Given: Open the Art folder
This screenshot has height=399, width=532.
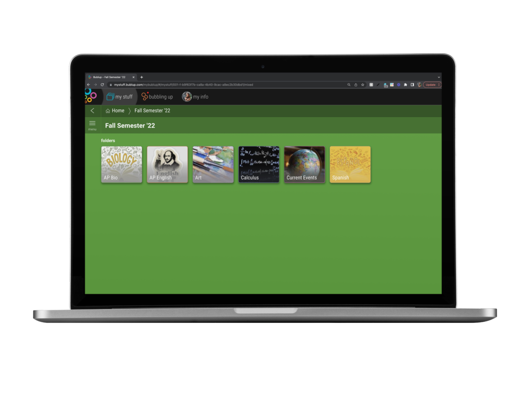Looking at the screenshot, I should pyautogui.click(x=213, y=163).
